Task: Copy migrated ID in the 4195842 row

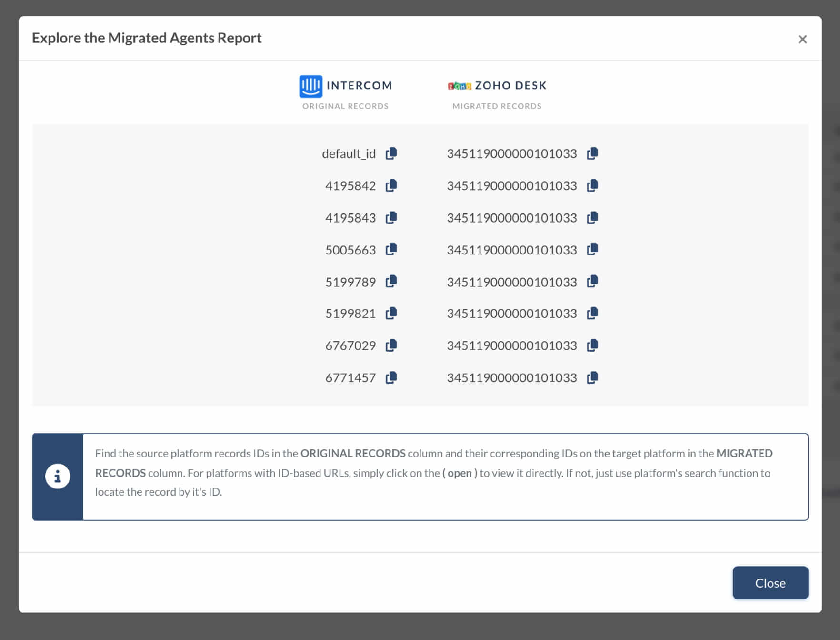Action: [592, 185]
